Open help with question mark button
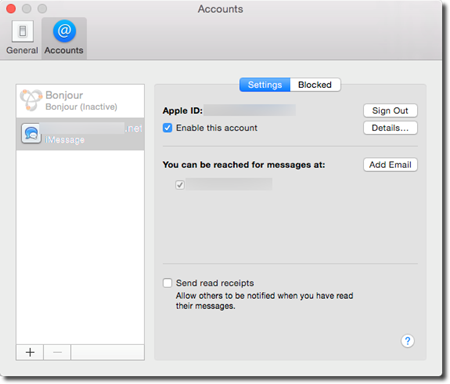 click(407, 341)
